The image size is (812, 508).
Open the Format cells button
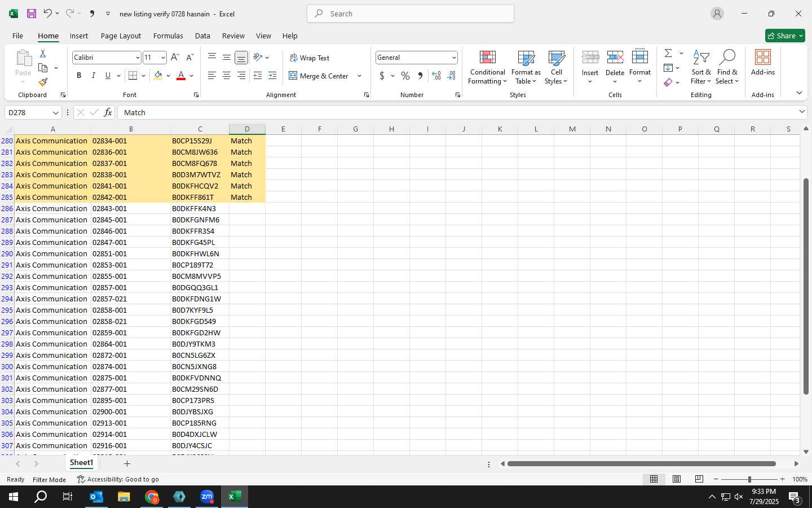coord(640,68)
